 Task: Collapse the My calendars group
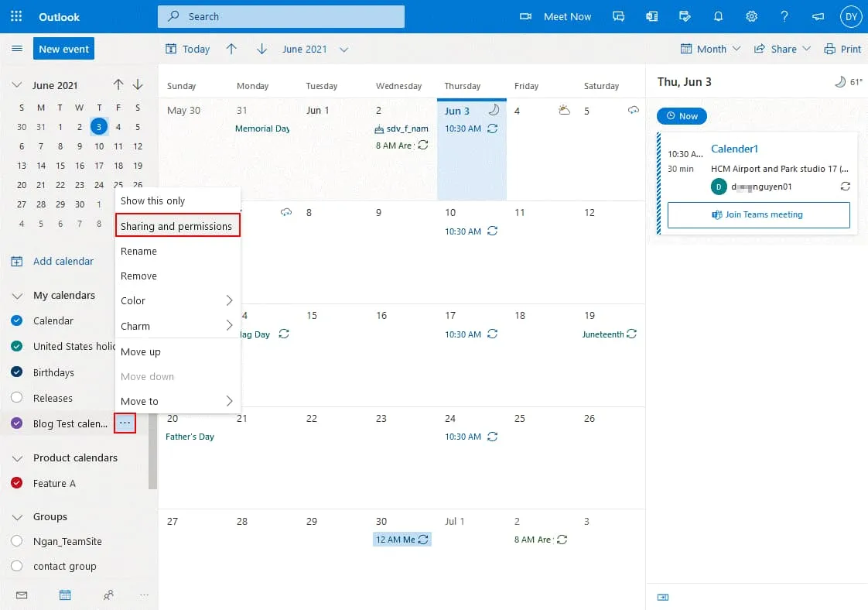(x=17, y=295)
